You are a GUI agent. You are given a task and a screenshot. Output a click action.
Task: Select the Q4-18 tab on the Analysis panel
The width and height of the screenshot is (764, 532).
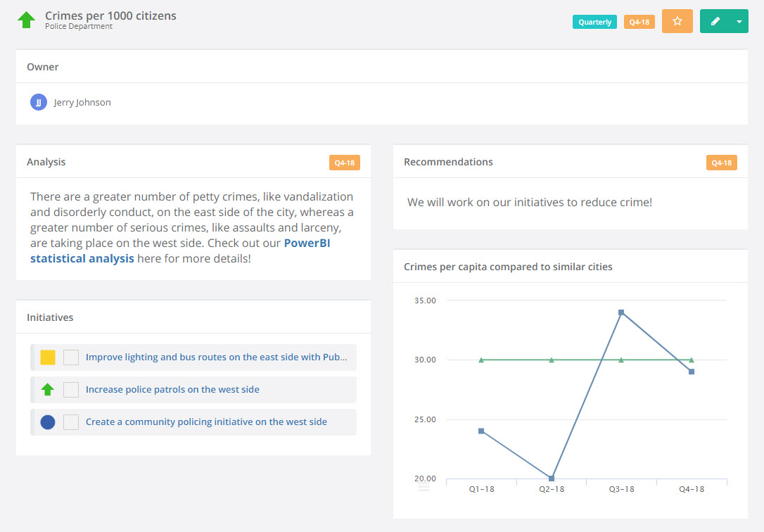344,162
